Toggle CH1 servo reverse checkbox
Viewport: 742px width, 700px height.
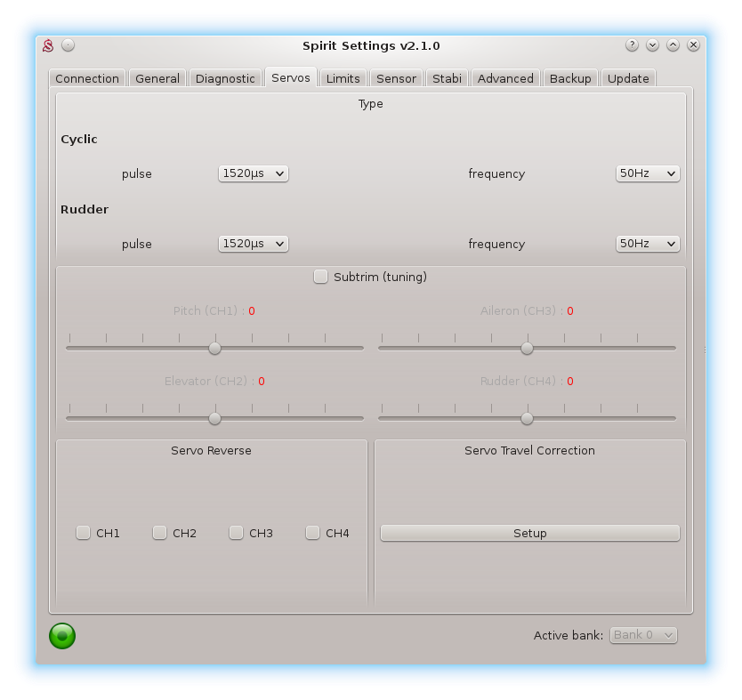point(84,533)
